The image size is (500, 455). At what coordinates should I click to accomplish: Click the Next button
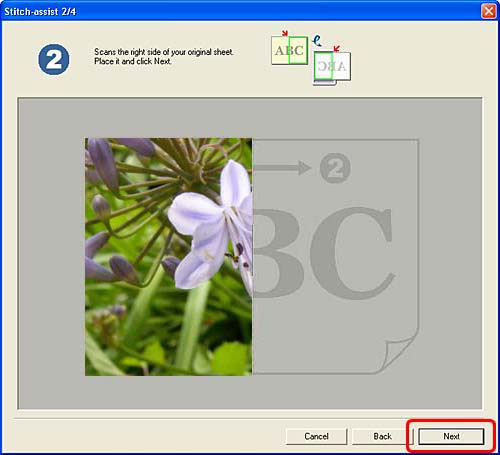(451, 436)
